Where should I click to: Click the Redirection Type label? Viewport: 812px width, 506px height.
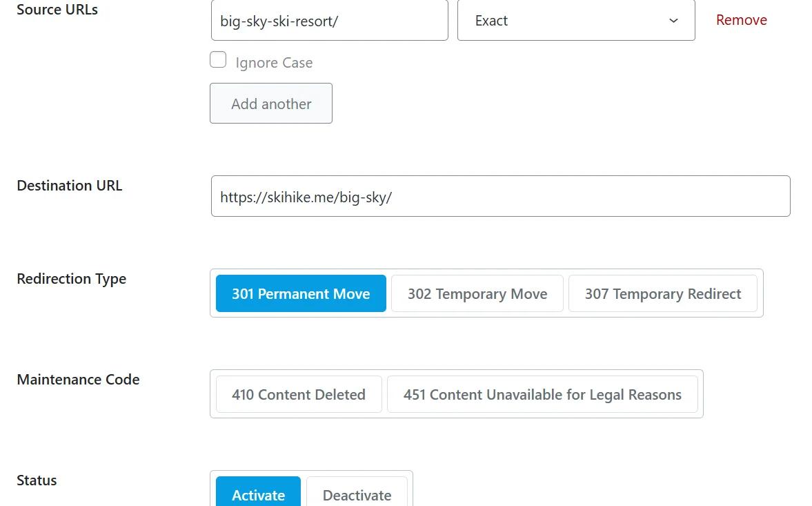tap(72, 279)
